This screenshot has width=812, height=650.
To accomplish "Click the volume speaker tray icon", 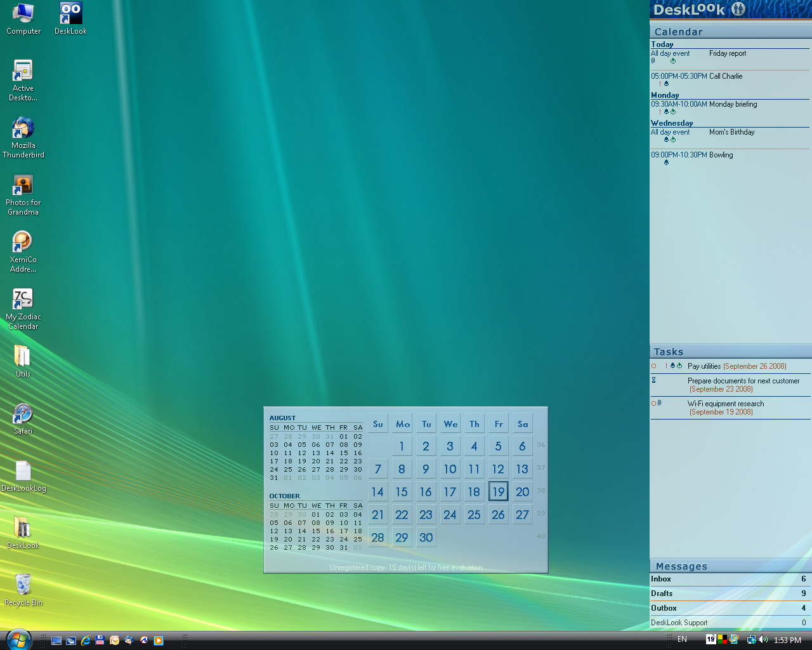I will pos(763,640).
